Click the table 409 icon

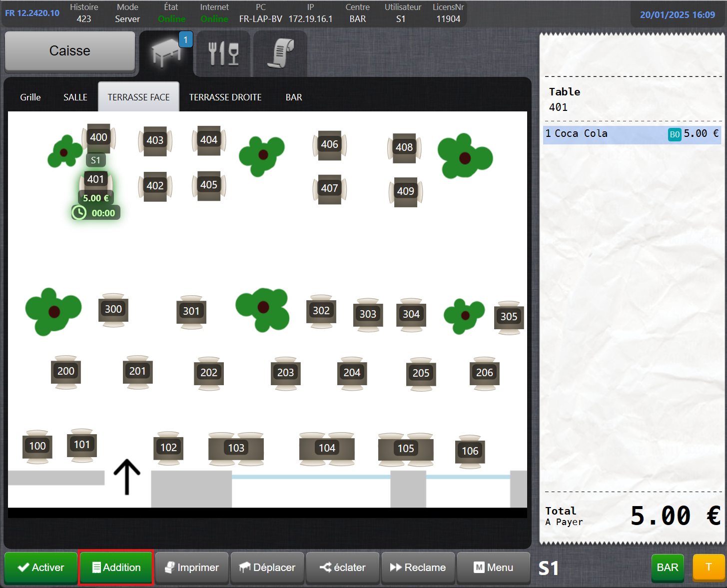[x=405, y=191]
